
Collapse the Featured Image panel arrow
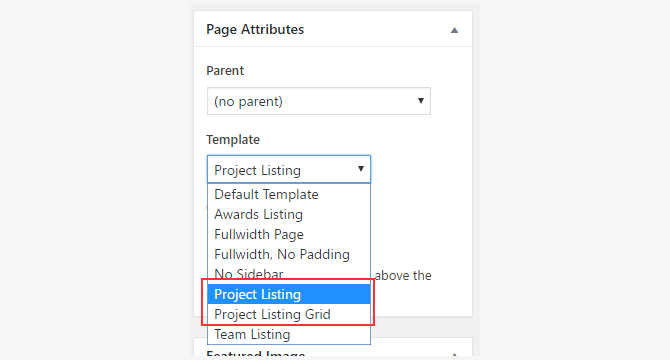pos(454,354)
